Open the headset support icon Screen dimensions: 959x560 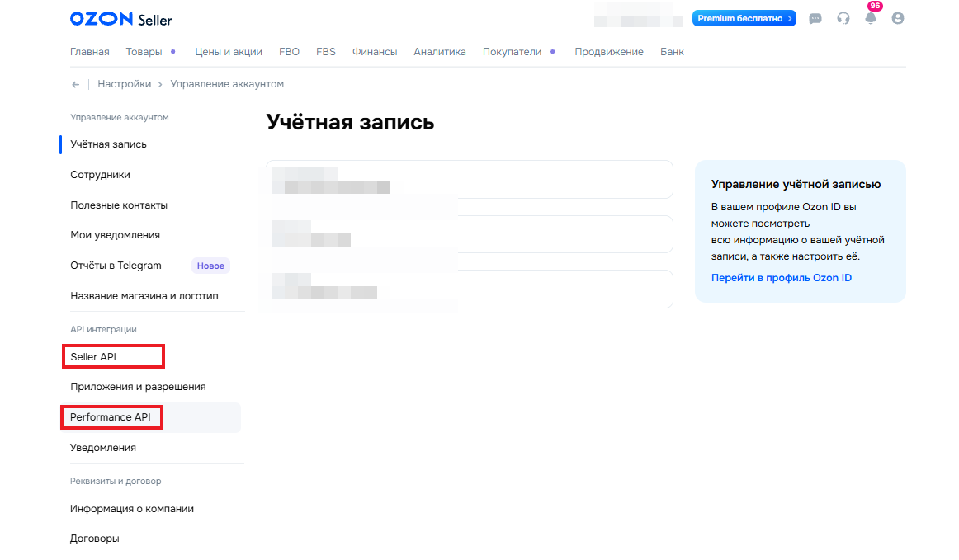(843, 18)
